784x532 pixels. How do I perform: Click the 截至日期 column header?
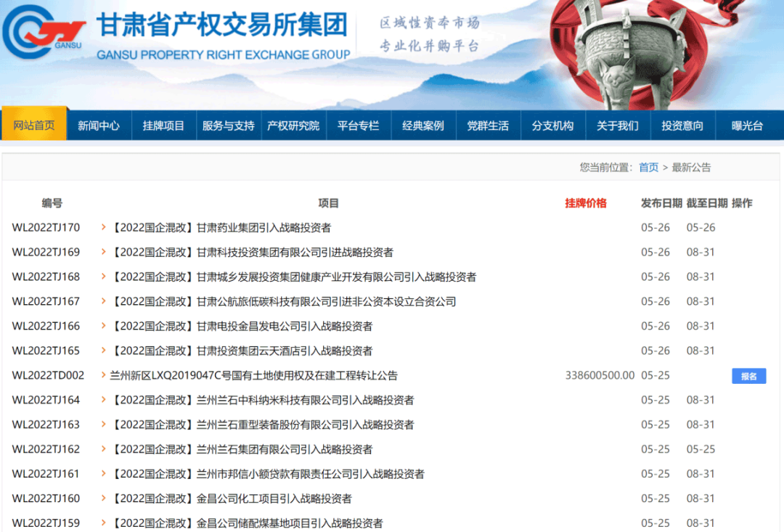pos(707,203)
